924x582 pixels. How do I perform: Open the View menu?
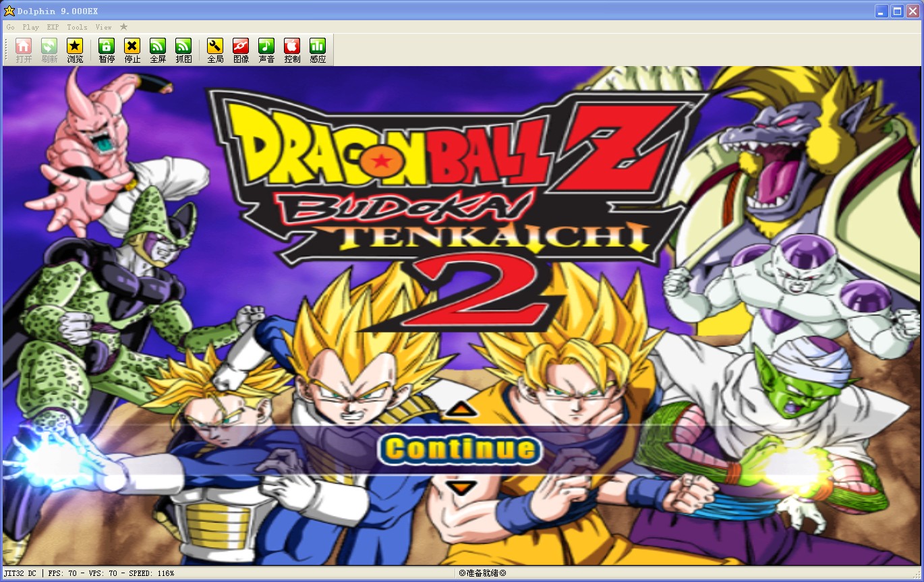click(103, 27)
